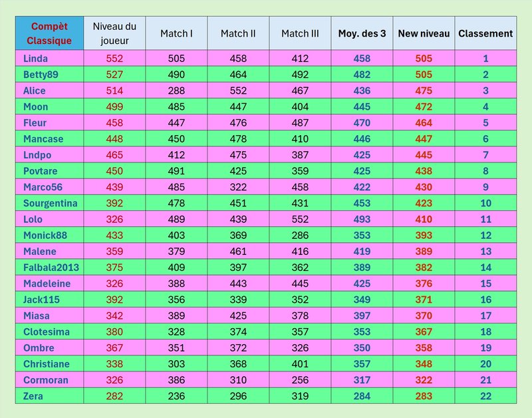Select player name 'Malene'
Screen dimensions: 532x418
tap(40, 252)
